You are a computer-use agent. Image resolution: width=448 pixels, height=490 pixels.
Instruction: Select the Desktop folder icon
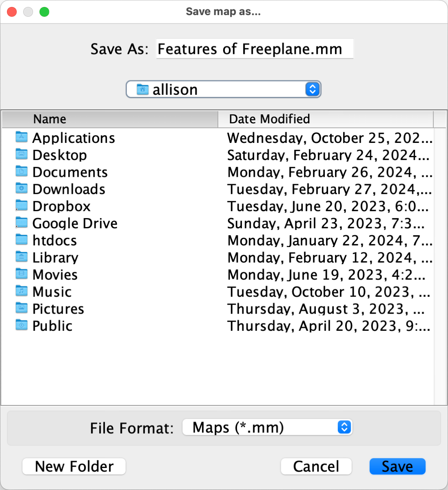[x=22, y=154]
